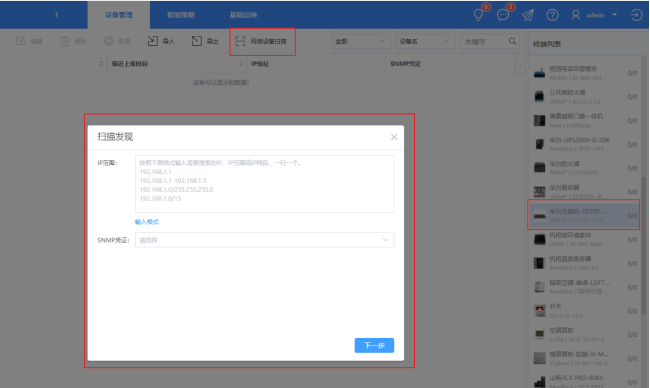
Task: Click the paper plane send icon
Action: click(x=528, y=15)
